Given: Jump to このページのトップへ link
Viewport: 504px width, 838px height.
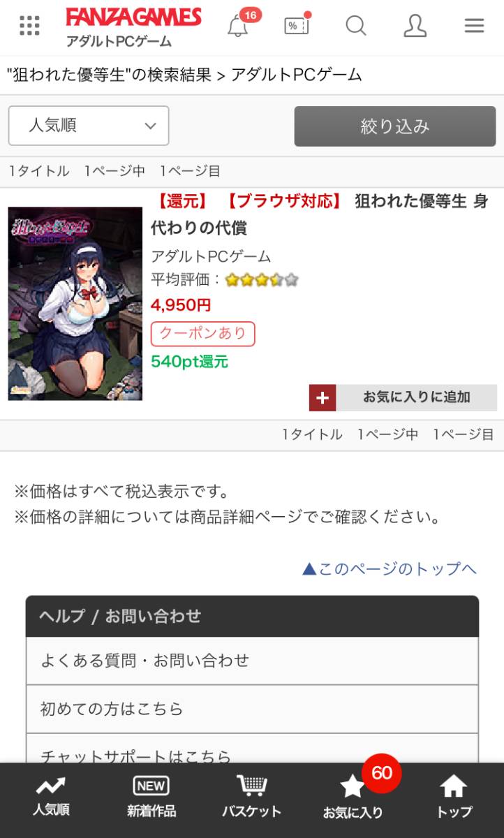Looking at the screenshot, I should pyautogui.click(x=390, y=569).
